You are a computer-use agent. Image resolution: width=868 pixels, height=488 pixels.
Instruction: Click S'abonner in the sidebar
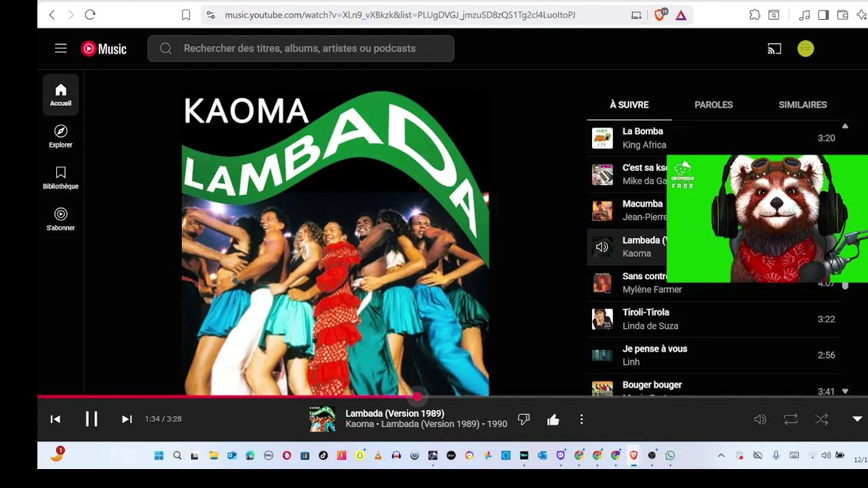(x=60, y=219)
